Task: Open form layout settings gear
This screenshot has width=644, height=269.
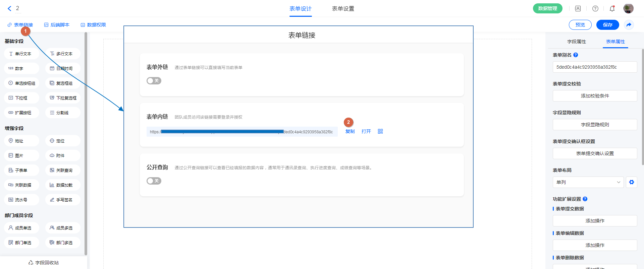Action: click(x=631, y=182)
